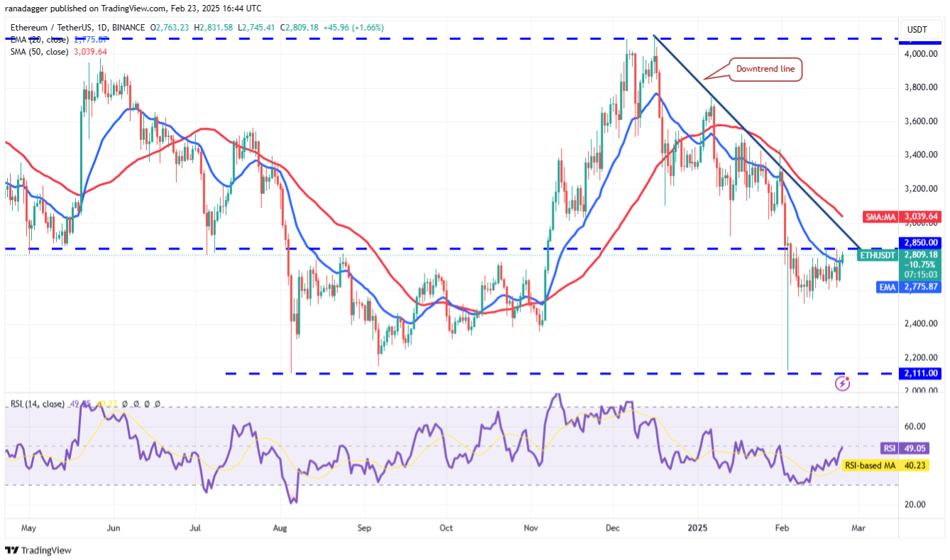Select the Downtrend line callout label
Image resolution: width=950 pixels, height=560 pixels.
pos(766,69)
